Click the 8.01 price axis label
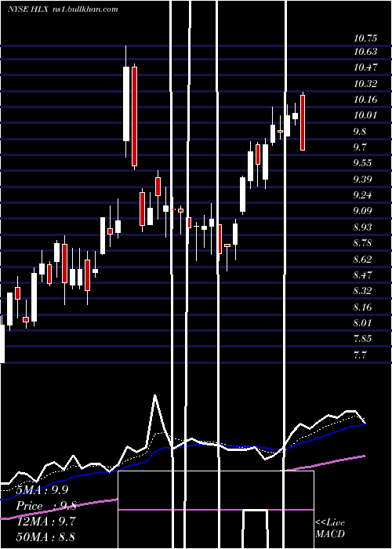The height and width of the screenshot is (549, 392). click(362, 323)
